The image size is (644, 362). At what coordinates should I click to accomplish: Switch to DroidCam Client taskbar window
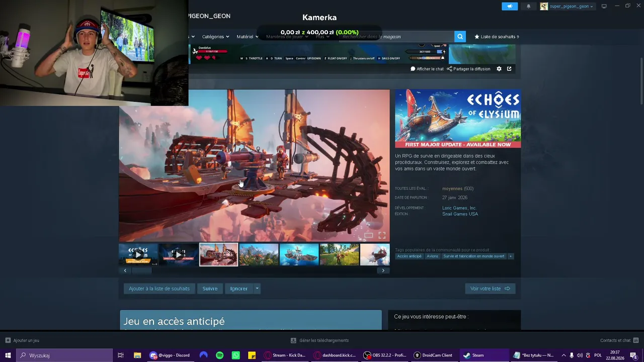434,355
